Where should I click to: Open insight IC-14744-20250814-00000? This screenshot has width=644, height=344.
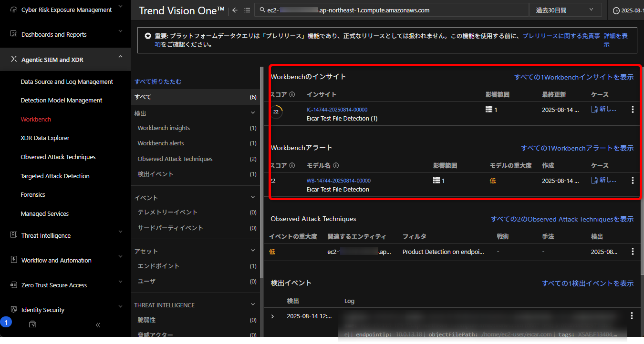(x=337, y=110)
